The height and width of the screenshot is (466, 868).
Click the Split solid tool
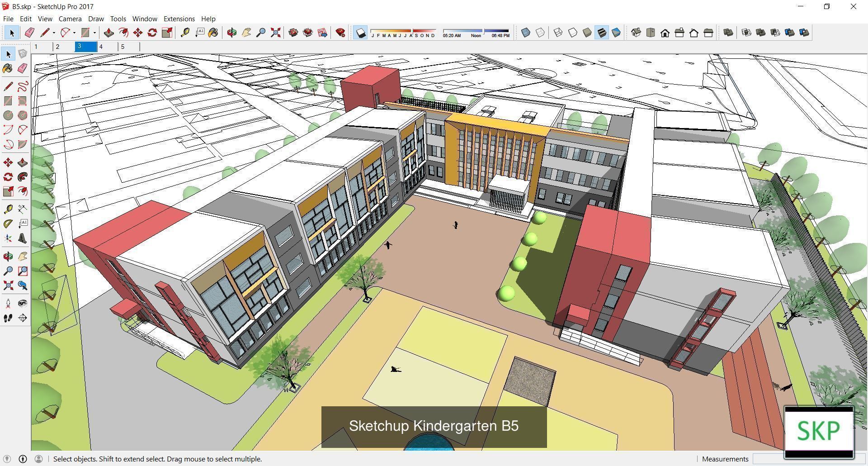804,33
